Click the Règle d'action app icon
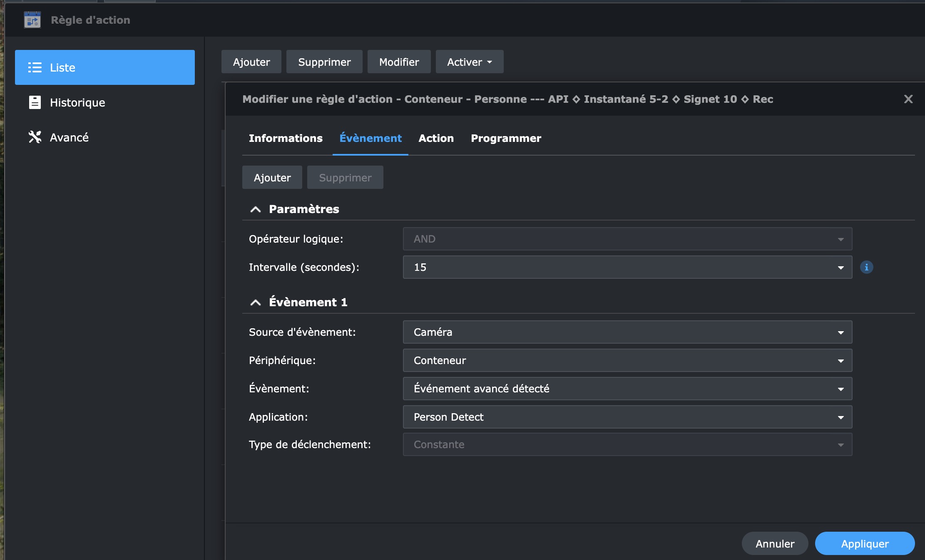 coord(32,20)
